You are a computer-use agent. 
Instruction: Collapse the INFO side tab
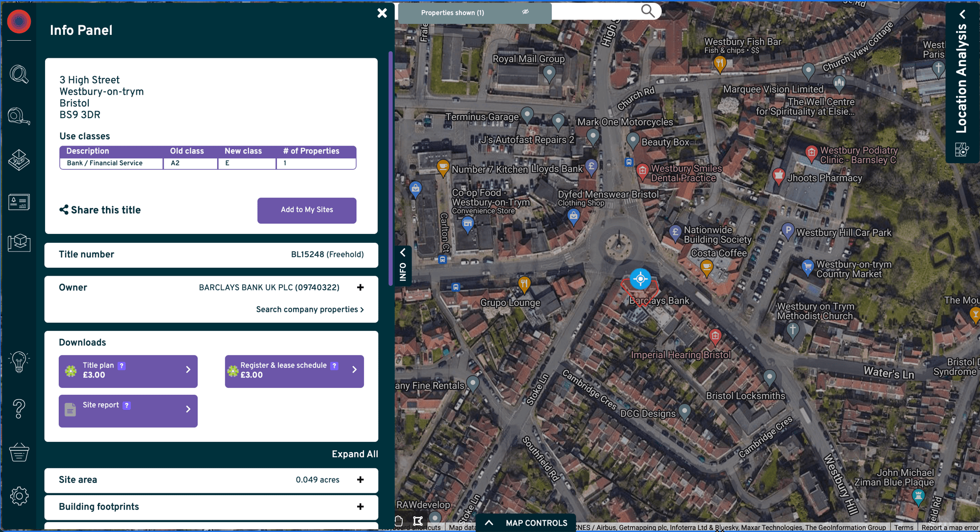click(403, 265)
